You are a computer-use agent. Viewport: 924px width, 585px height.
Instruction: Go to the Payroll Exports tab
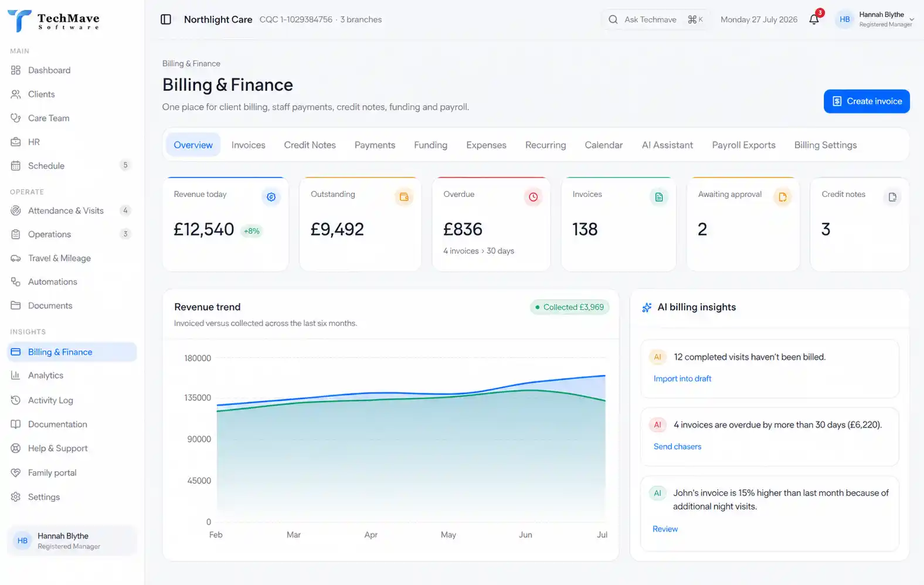point(743,145)
